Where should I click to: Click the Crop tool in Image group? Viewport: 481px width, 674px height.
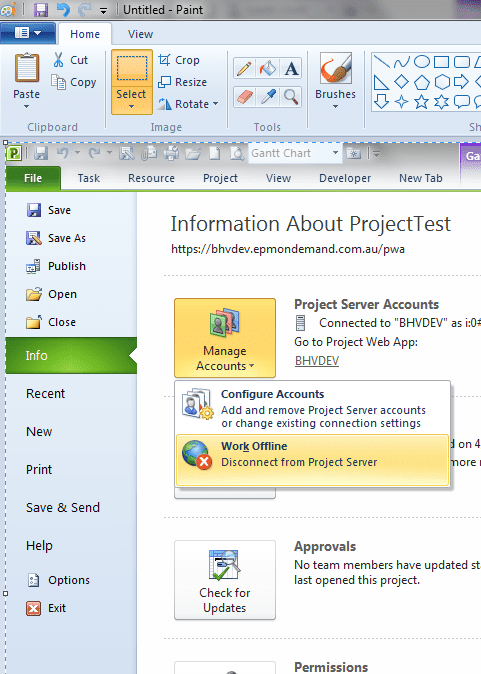(179, 60)
